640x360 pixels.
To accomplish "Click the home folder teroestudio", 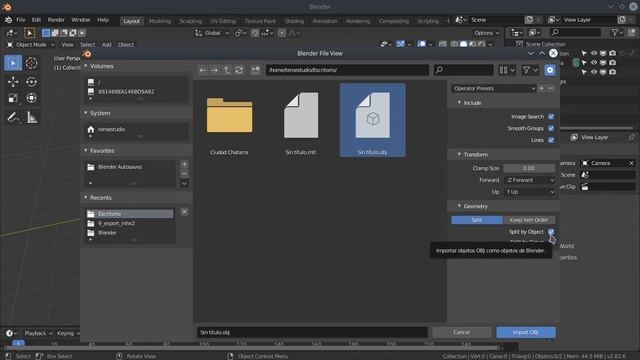I will (111, 129).
